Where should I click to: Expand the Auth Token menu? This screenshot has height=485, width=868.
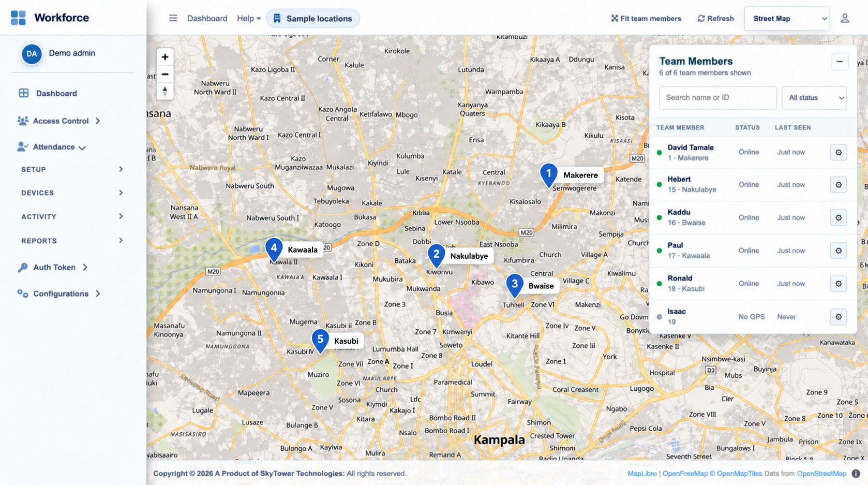[x=53, y=267]
